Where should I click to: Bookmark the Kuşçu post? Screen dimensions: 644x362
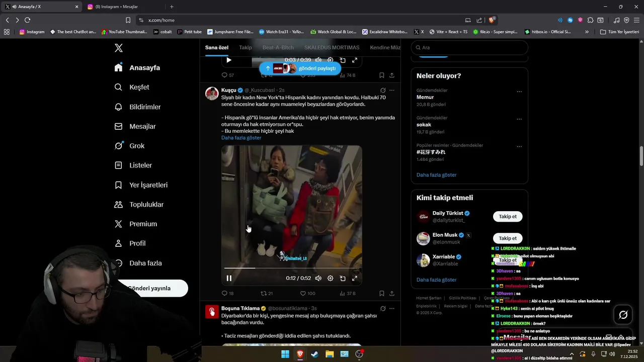[382, 293]
